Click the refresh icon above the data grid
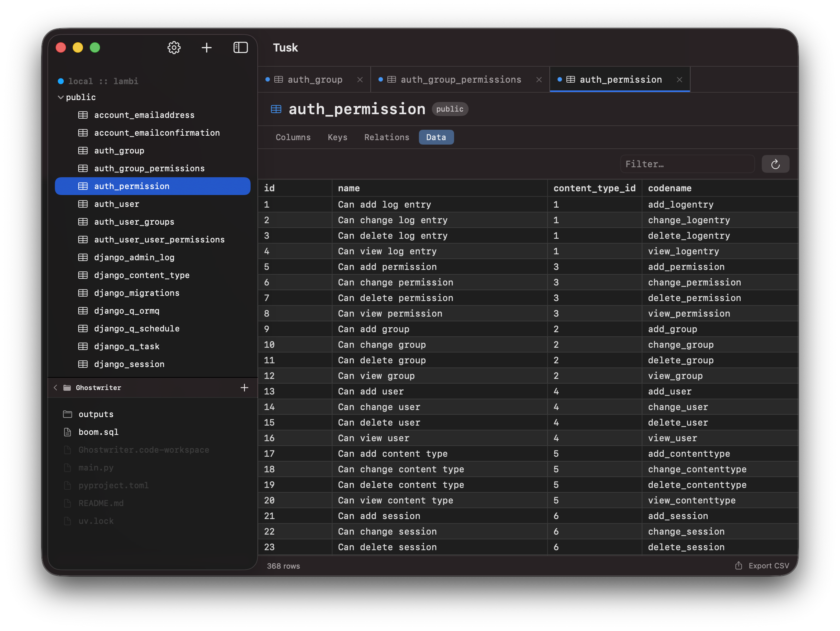Viewport: 840px width, 631px height. [775, 164]
